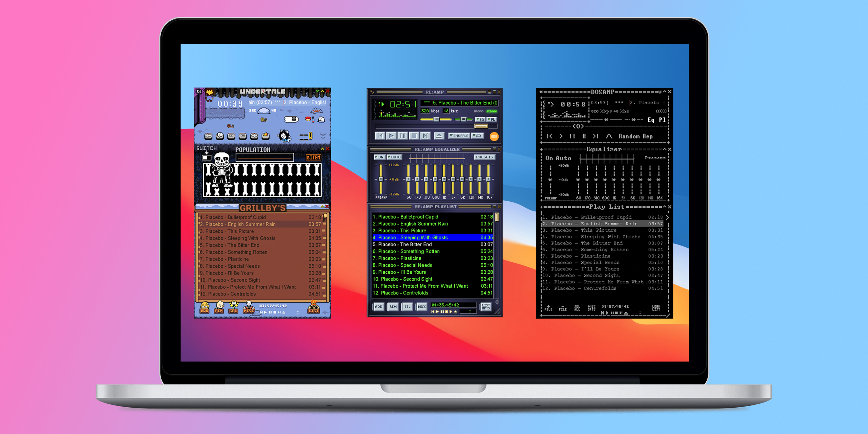Click the Sans rock sign in Undertale skin
The image size is (868, 434).
pos(316,111)
